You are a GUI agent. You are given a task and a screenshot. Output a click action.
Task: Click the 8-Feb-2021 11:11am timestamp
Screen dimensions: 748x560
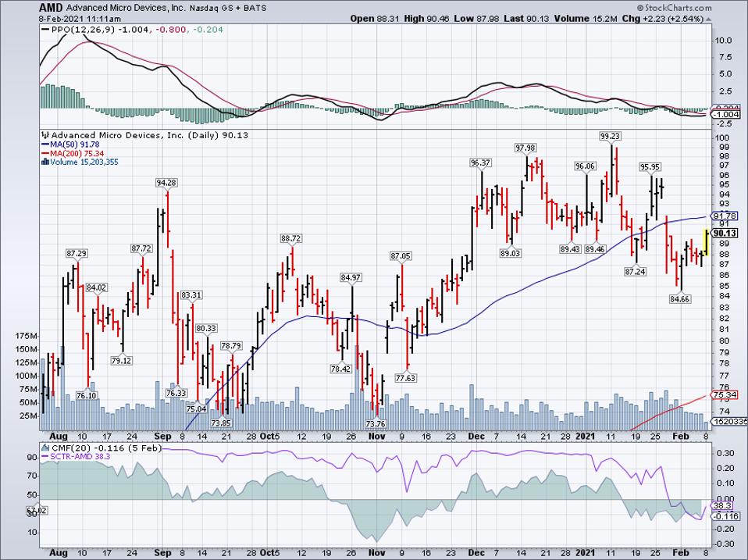80,19
